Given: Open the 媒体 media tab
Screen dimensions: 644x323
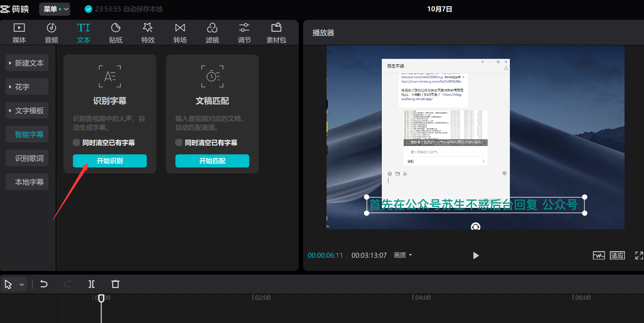Looking at the screenshot, I should (19, 33).
